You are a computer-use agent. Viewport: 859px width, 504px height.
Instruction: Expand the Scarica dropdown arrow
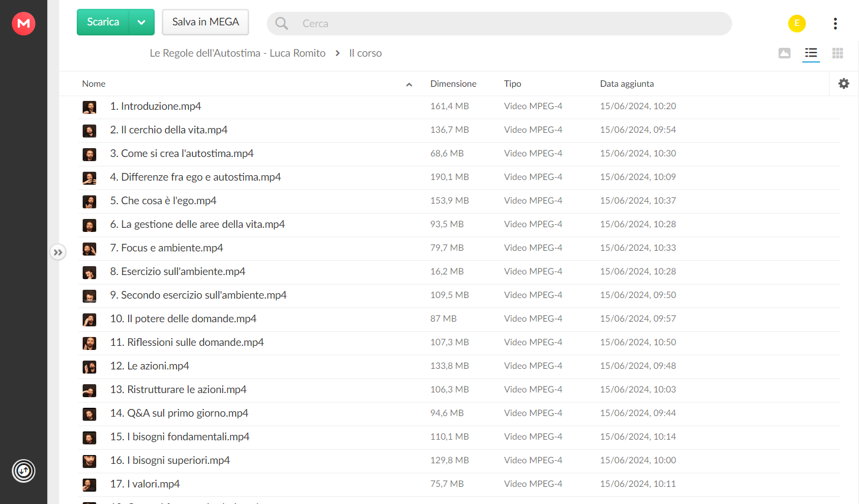point(141,22)
